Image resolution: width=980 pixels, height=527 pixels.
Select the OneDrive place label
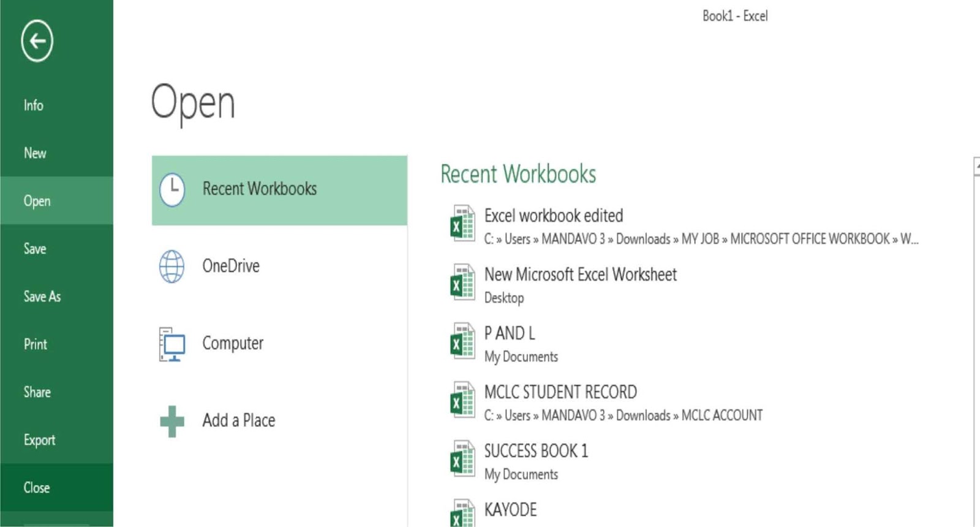pyautogui.click(x=231, y=266)
